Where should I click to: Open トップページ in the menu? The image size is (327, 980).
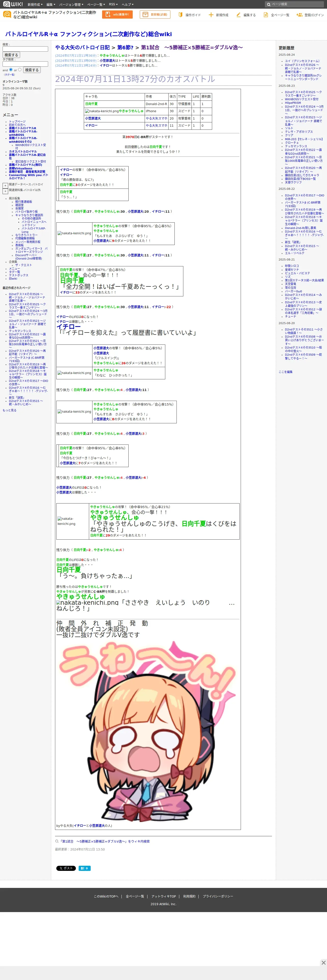pyautogui.click(x=17, y=122)
